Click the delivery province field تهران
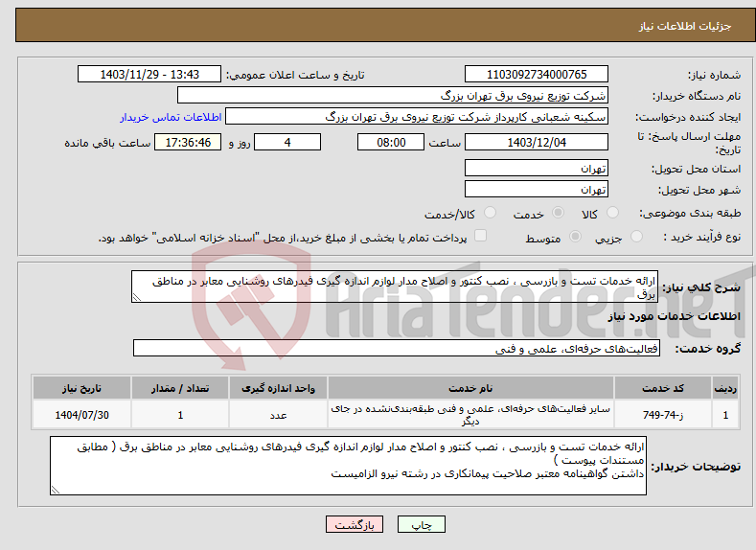Screen dimensions: 756x550 coord(537,169)
